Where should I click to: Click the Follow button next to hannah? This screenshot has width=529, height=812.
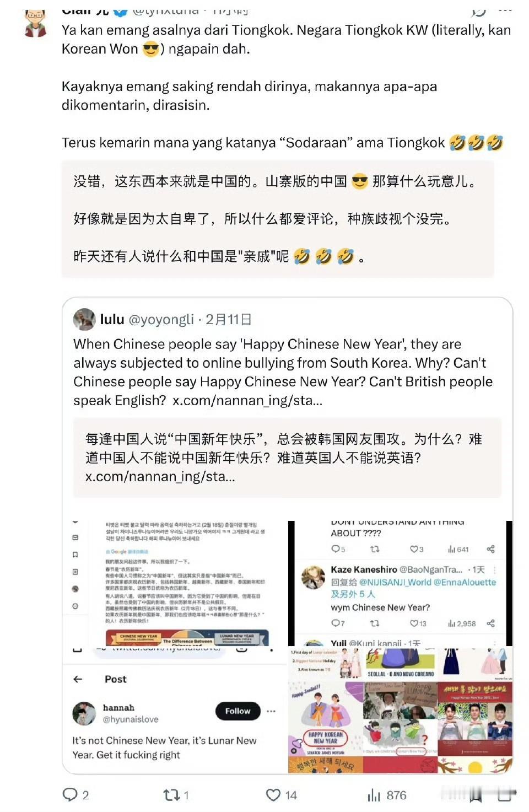237,711
